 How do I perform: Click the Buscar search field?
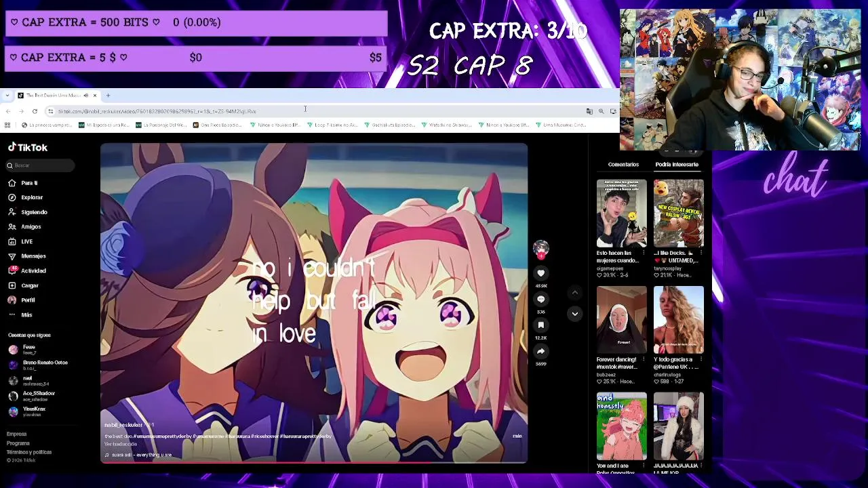point(39,165)
